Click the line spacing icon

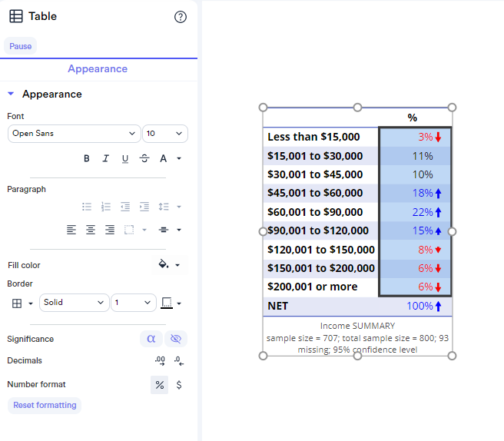tap(164, 207)
